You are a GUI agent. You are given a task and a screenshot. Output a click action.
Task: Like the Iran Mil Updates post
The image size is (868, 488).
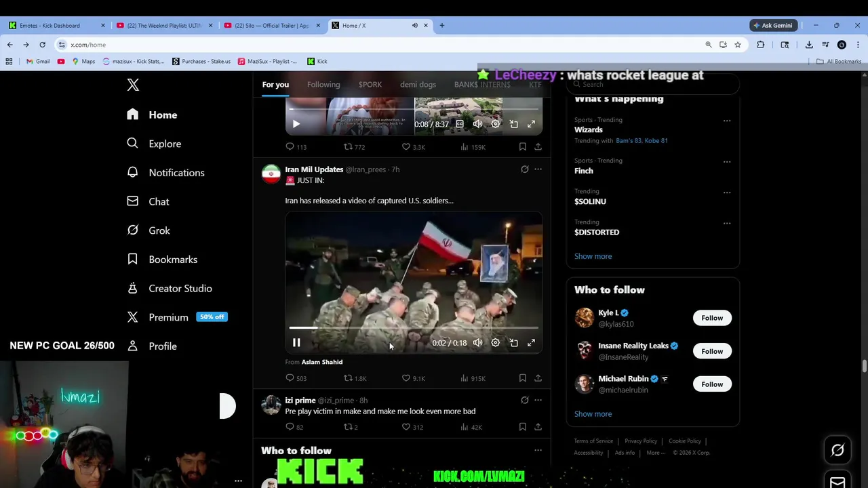click(x=413, y=378)
